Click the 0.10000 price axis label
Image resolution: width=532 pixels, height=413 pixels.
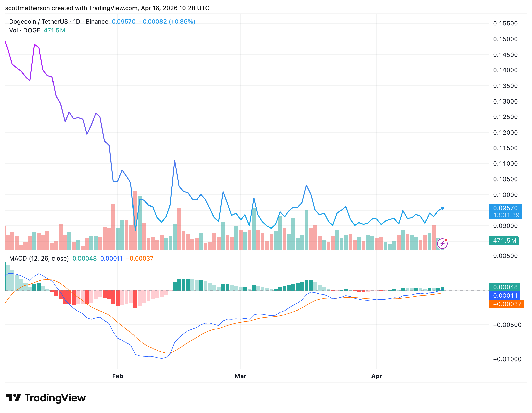click(x=505, y=195)
